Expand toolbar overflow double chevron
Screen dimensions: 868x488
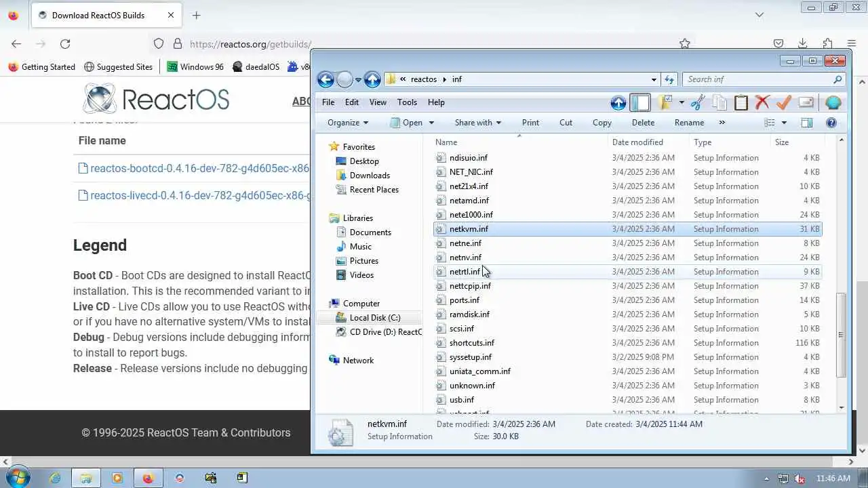(x=722, y=123)
